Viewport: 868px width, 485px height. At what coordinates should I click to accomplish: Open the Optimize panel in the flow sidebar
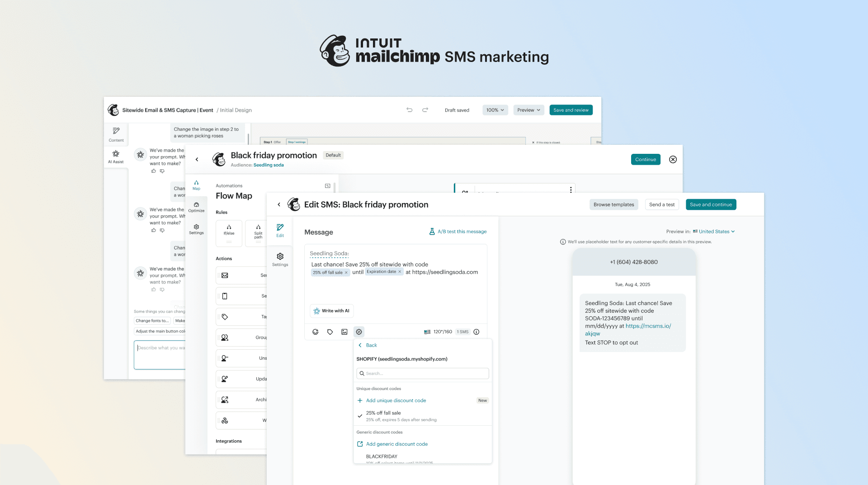point(197,207)
